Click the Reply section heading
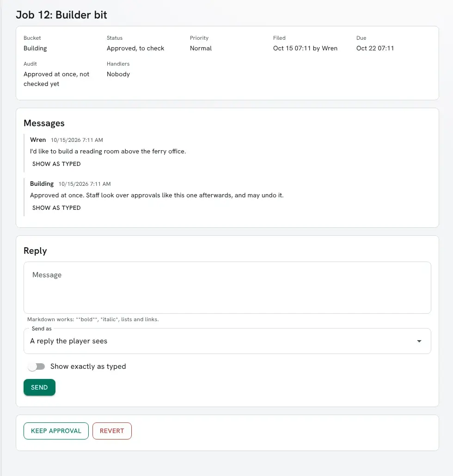 (x=35, y=251)
